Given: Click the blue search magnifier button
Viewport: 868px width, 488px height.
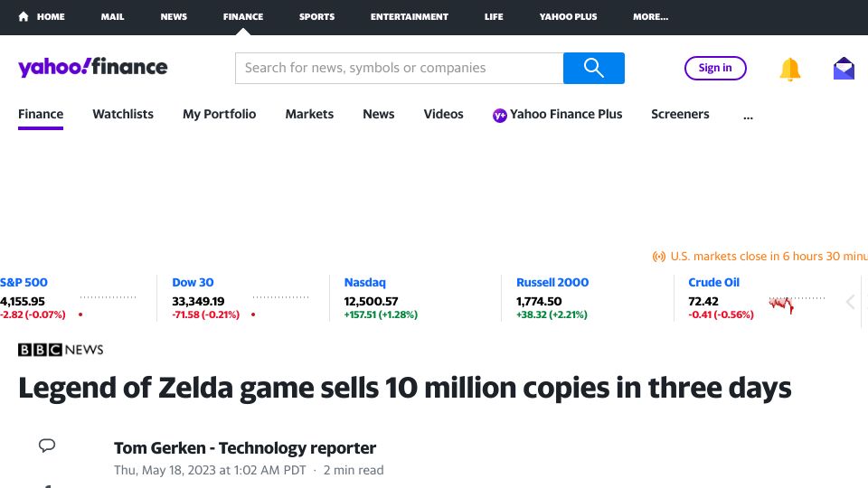Looking at the screenshot, I should click(593, 68).
